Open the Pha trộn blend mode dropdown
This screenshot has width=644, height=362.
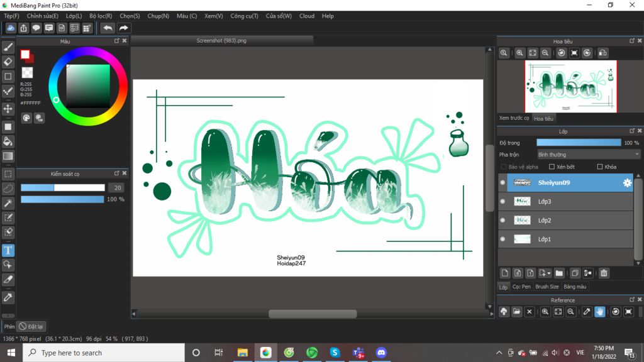(x=589, y=155)
